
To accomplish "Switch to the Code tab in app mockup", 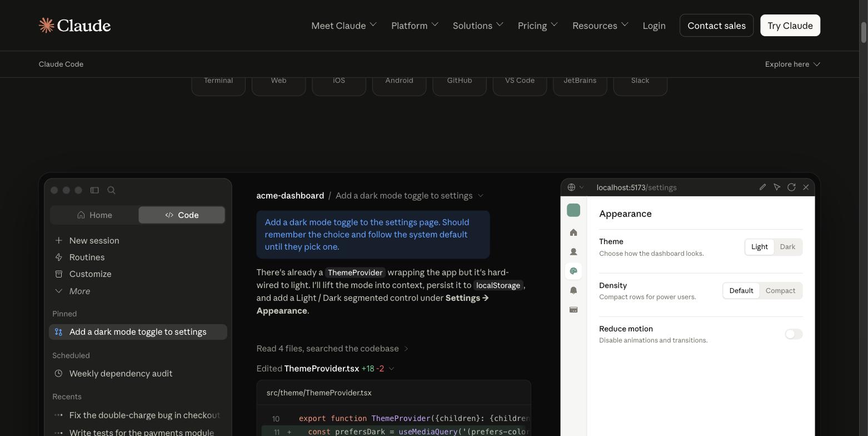I will [x=182, y=215].
